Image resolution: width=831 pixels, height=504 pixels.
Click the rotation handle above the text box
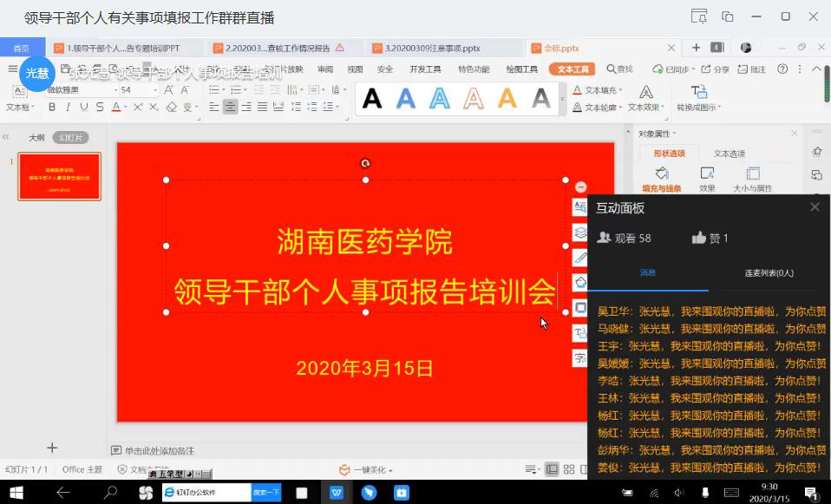(365, 163)
